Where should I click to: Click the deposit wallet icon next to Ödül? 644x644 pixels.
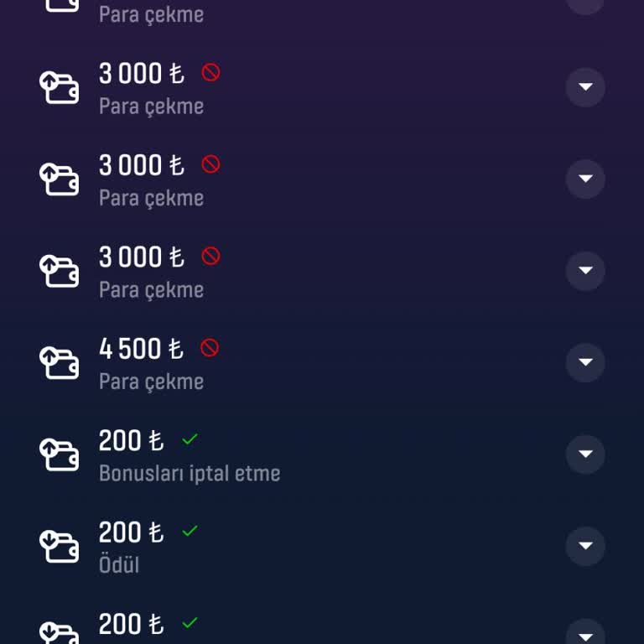point(59,546)
